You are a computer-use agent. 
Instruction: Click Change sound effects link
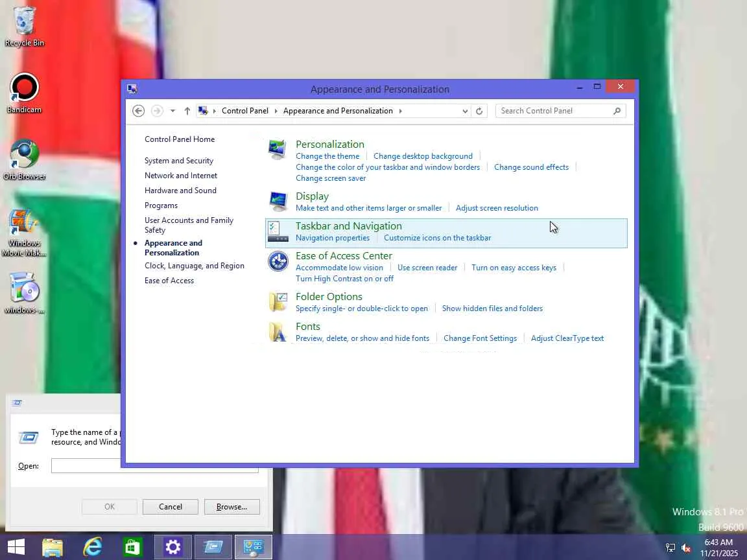pos(531,167)
